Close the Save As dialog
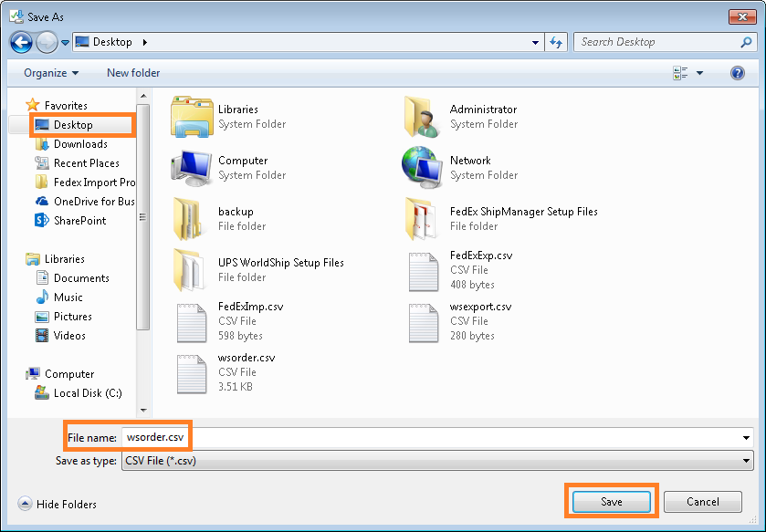This screenshot has height=532, width=766. pos(742,16)
